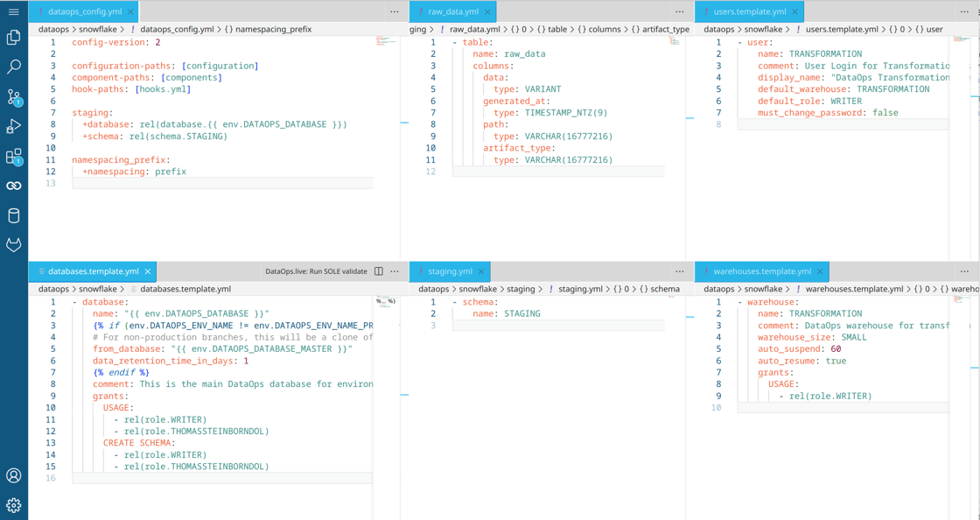
Task: Open More Actions for warehouses.template.yml editor group
Action: pos(964,271)
